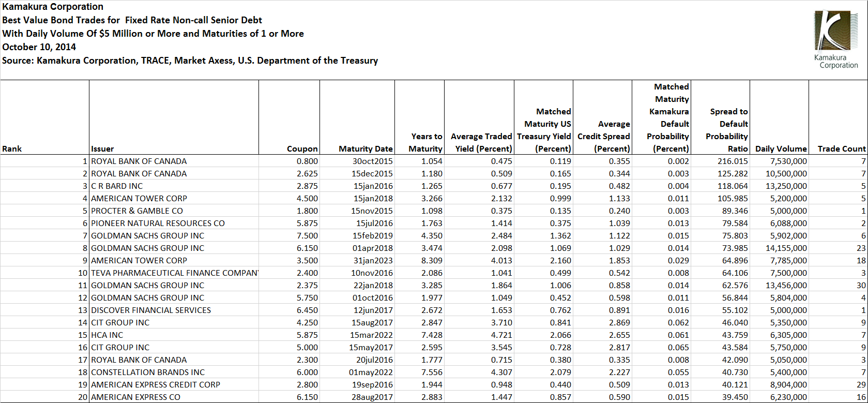Screen dimensions: 868x403
Task: Click daily volume '13,250,000'
Action: [786, 186]
